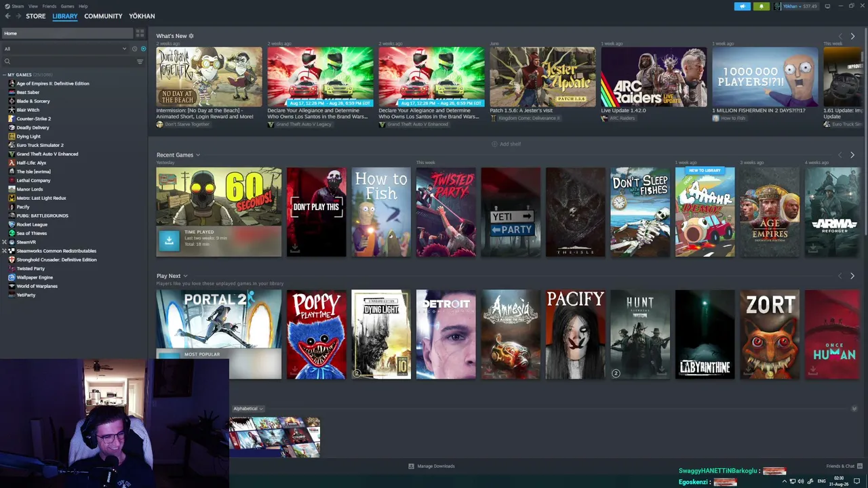The width and height of the screenshot is (868, 488).
Task: Switch to the STORE tab
Action: (36, 16)
